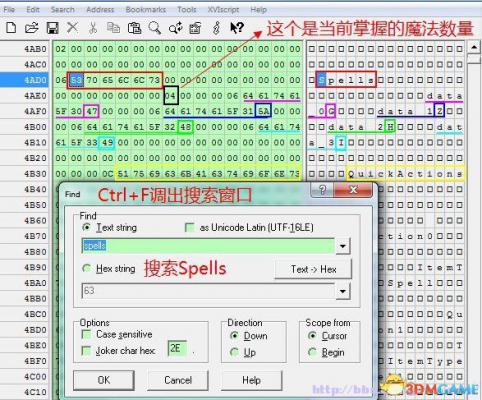Click the scrollbar up arrow
Viewport: 482px width, 400px height.
pyautogui.click(x=474, y=47)
